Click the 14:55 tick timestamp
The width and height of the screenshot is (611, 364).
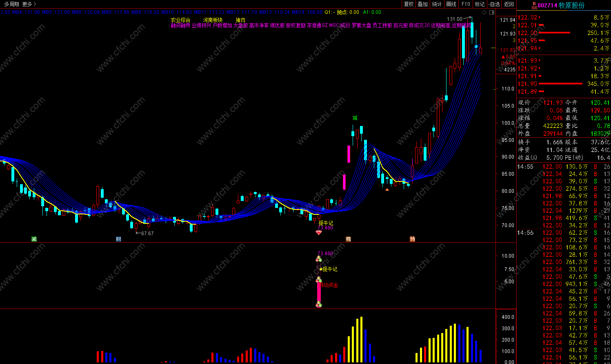click(525, 167)
